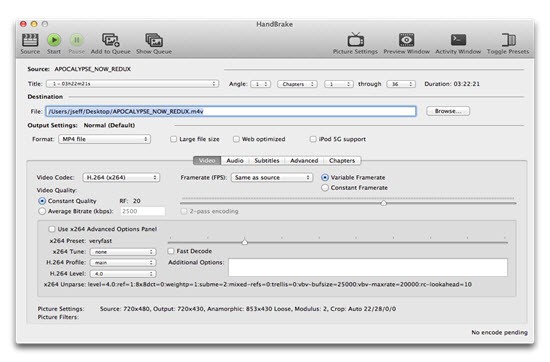Open the Activity Window terminal icon

458,40
